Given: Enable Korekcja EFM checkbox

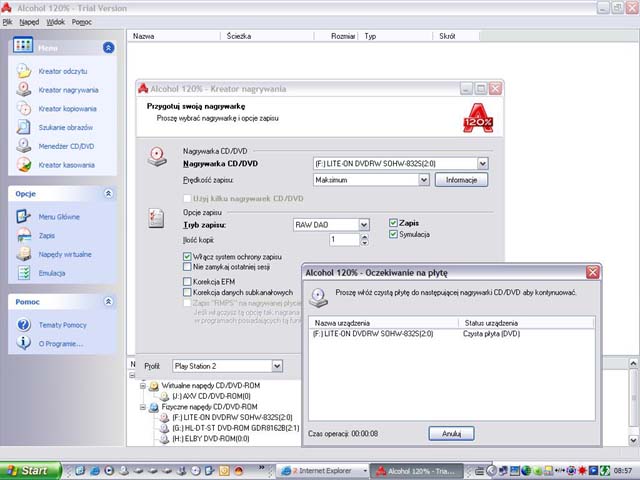Looking at the screenshot, I should coord(187,281).
